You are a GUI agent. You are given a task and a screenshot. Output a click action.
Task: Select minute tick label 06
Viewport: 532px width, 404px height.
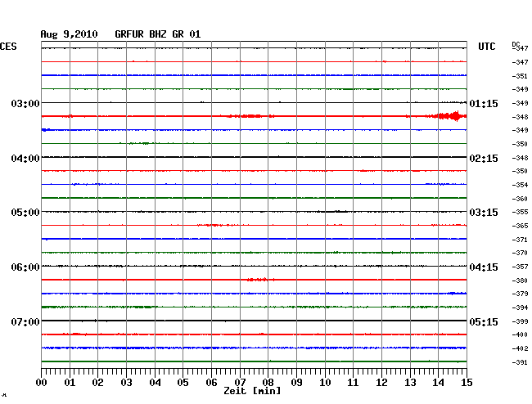click(x=211, y=383)
